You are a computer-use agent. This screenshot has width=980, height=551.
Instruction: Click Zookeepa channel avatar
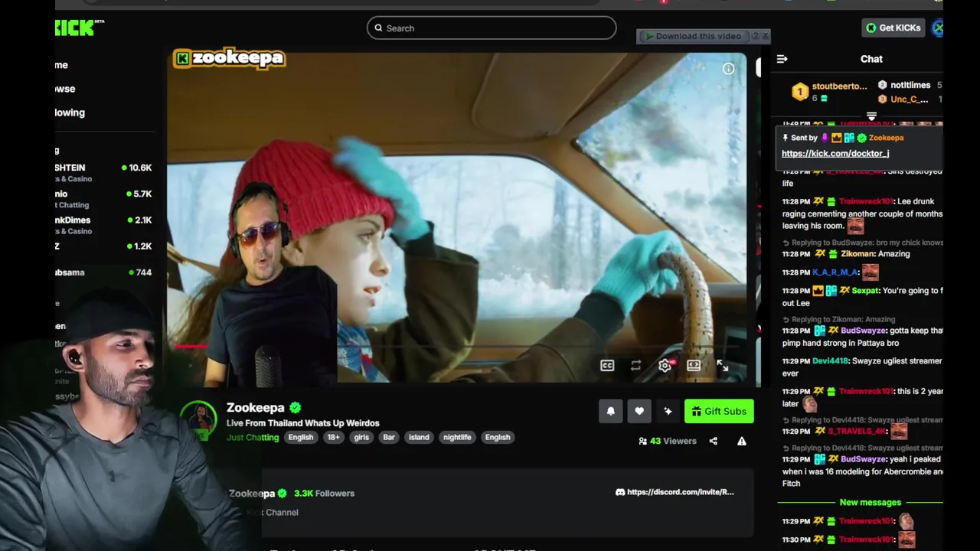(x=198, y=420)
